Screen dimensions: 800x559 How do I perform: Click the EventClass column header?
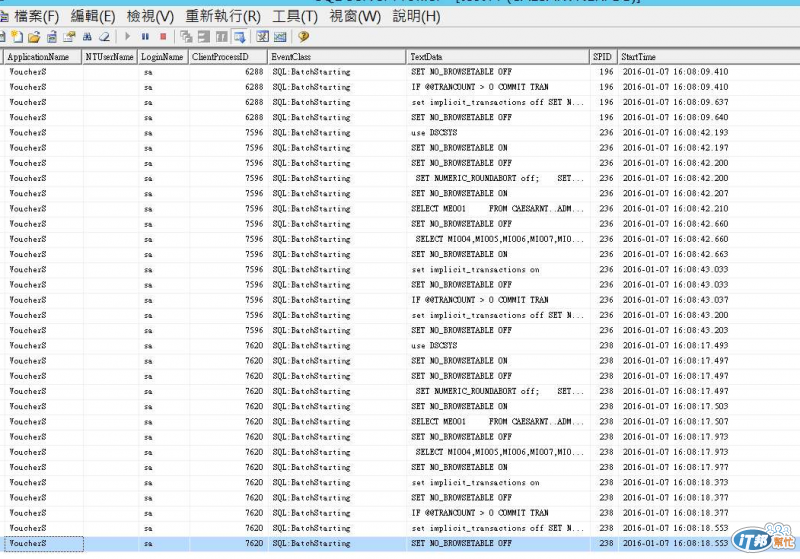tap(337, 57)
